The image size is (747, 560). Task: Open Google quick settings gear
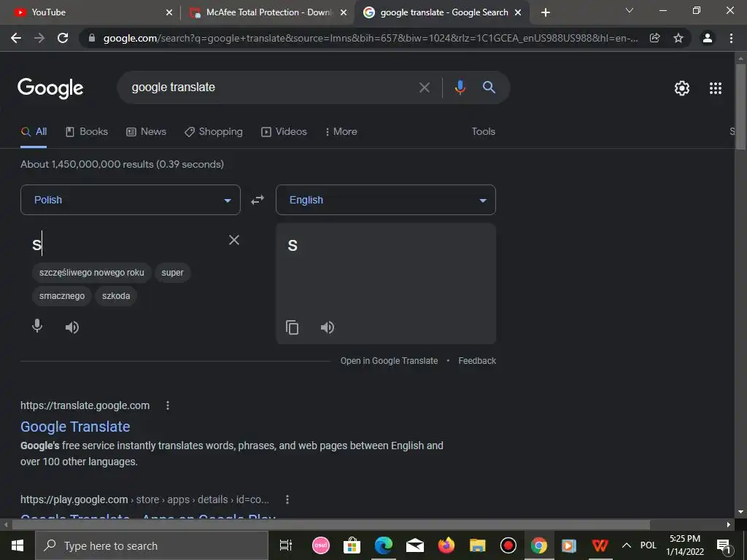pos(682,88)
